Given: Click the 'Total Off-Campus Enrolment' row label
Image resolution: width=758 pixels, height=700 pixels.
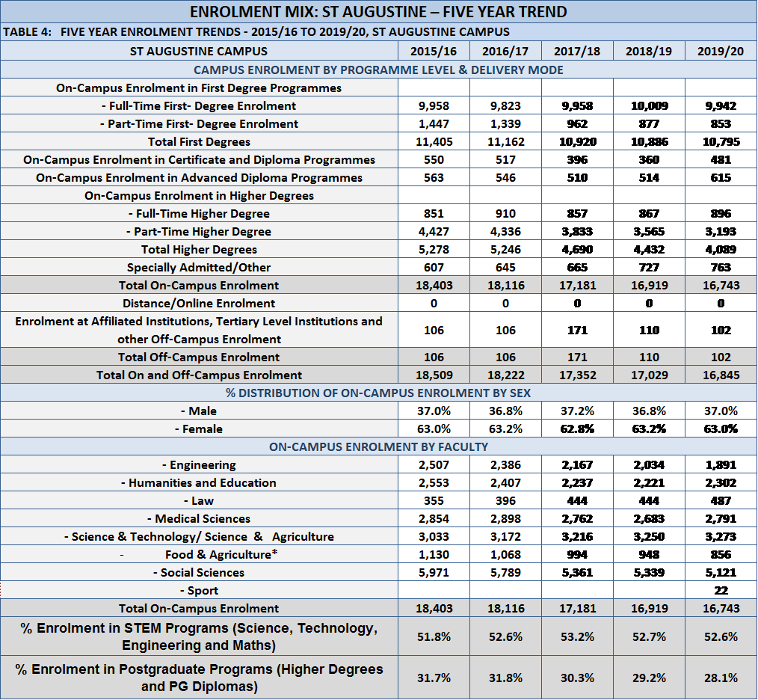Looking at the screenshot, I should pos(199,357).
